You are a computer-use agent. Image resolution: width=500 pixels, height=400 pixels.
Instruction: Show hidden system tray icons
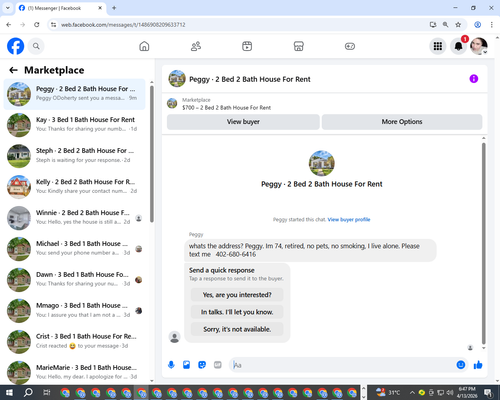412,392
